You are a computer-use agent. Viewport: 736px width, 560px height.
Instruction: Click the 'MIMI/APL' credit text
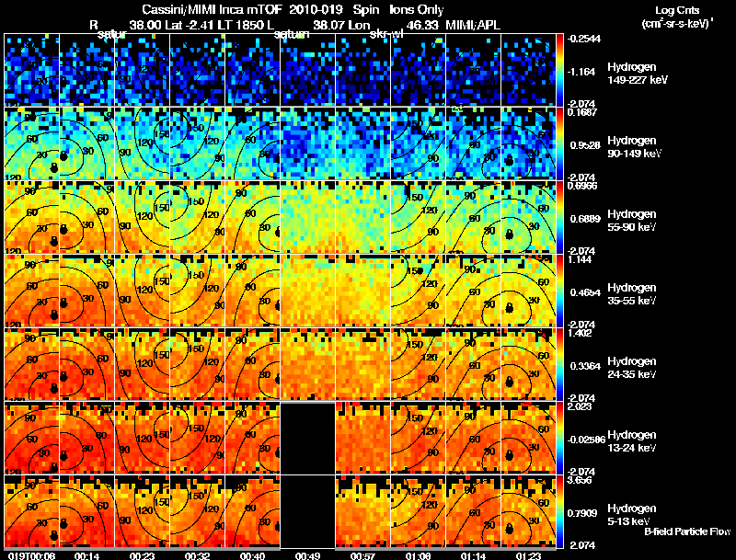tap(473, 25)
